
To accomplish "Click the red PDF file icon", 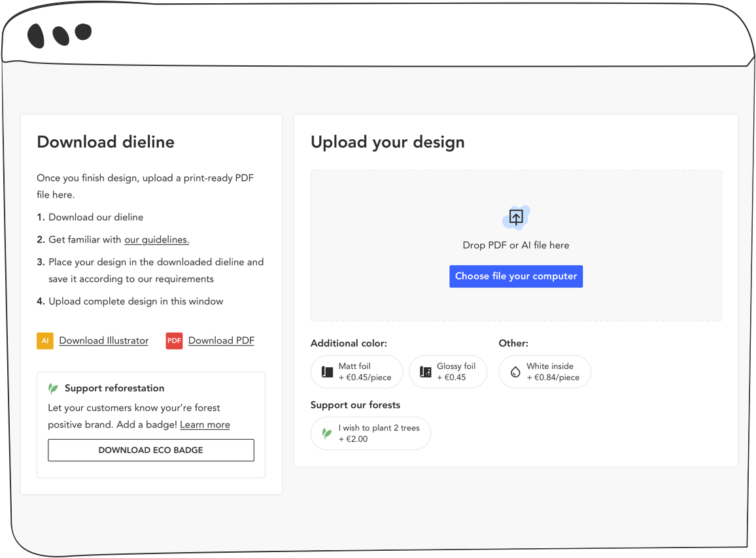I will [x=174, y=340].
